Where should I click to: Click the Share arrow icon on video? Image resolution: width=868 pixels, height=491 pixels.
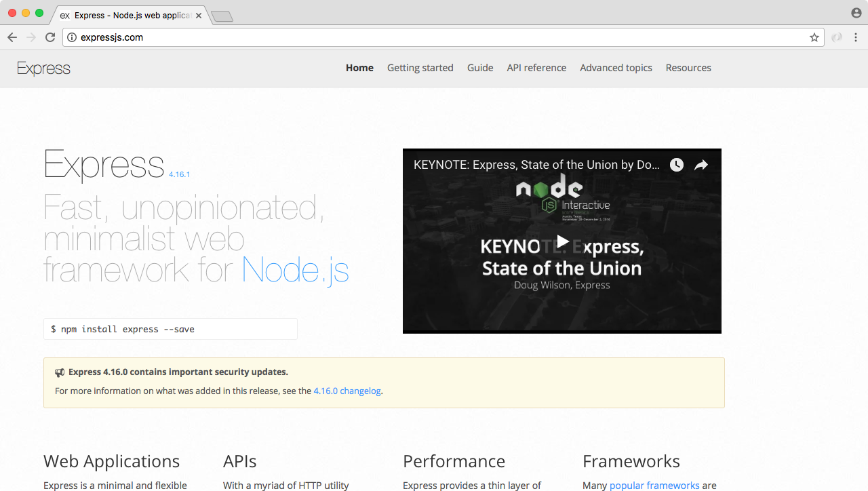click(x=701, y=165)
